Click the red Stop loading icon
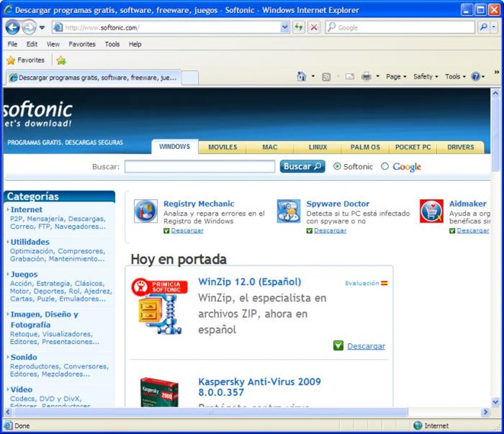 314,27
